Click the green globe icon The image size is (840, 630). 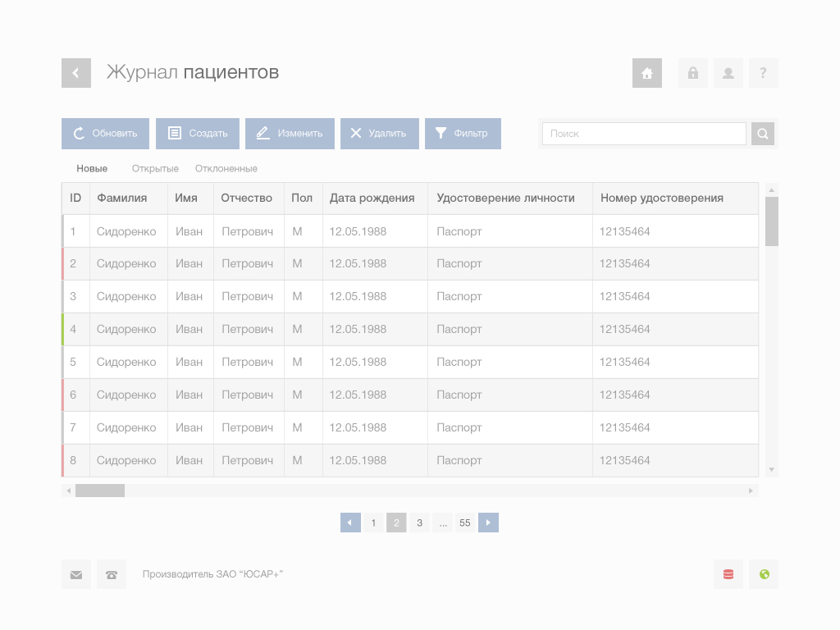point(764,574)
